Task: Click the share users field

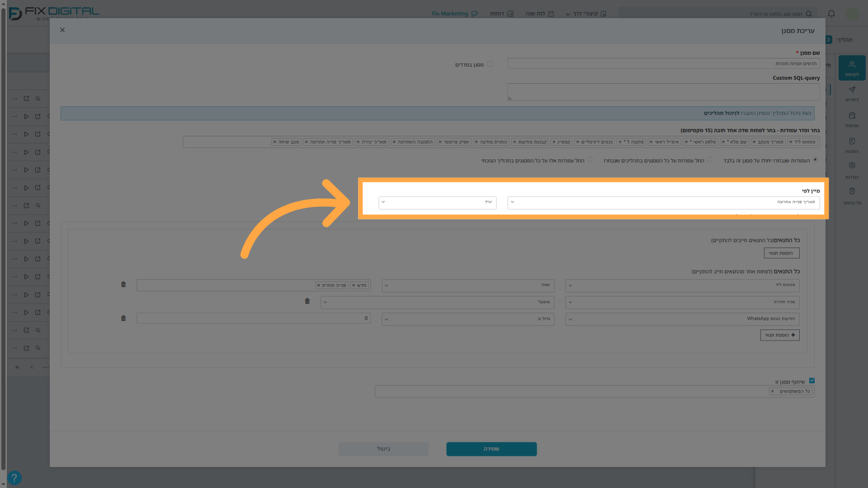Action: pyautogui.click(x=594, y=392)
